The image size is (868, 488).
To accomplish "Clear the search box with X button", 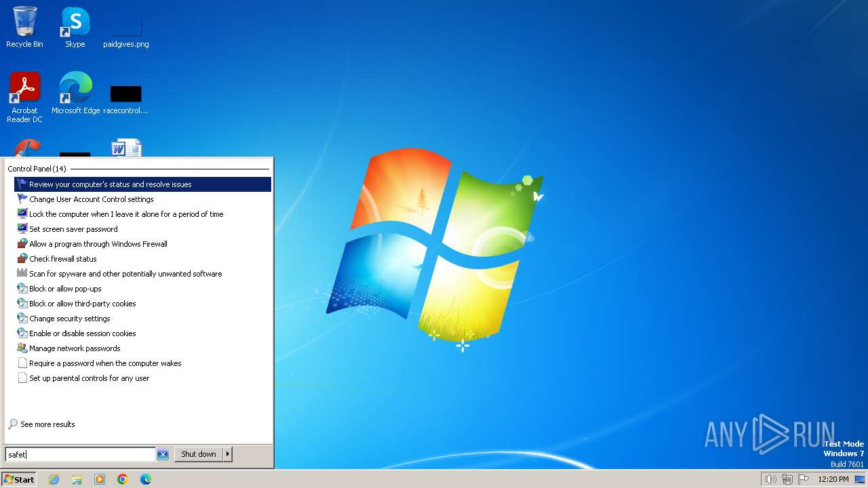I will [163, 455].
